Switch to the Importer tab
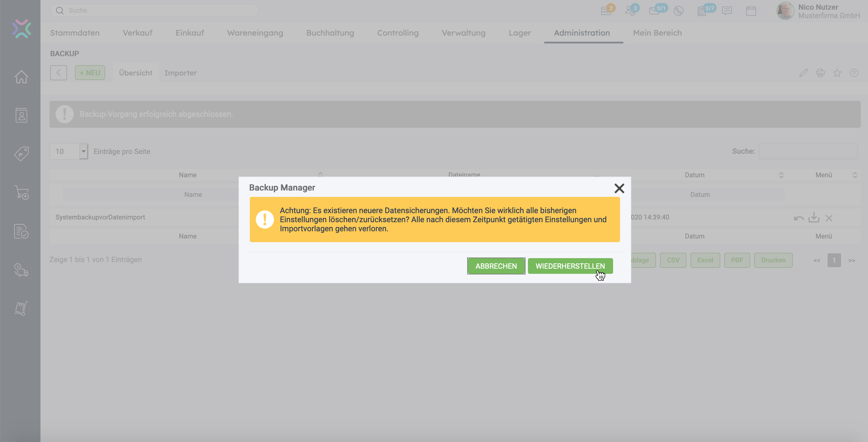The height and width of the screenshot is (442, 868). pyautogui.click(x=180, y=73)
